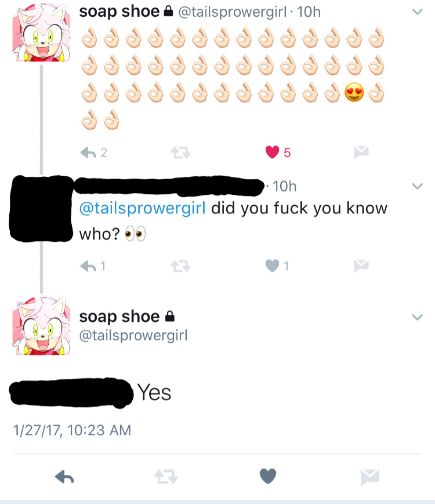This screenshot has width=435, height=504.
Task: Reply to the first emoji tweet
Action: pos(88,153)
